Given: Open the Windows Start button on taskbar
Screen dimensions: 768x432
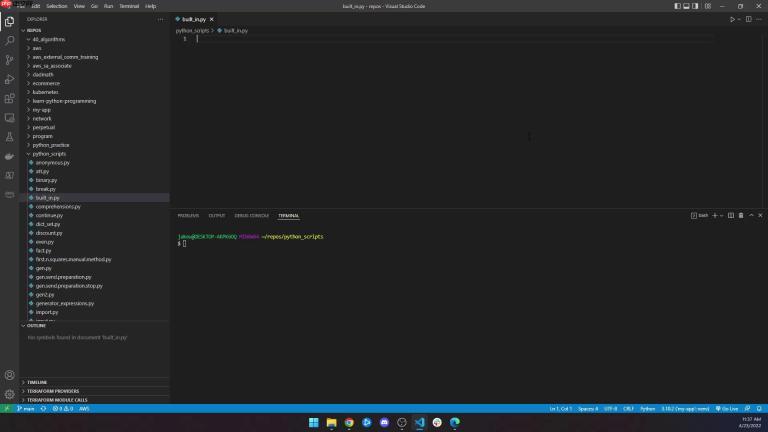Looking at the screenshot, I should point(313,422).
